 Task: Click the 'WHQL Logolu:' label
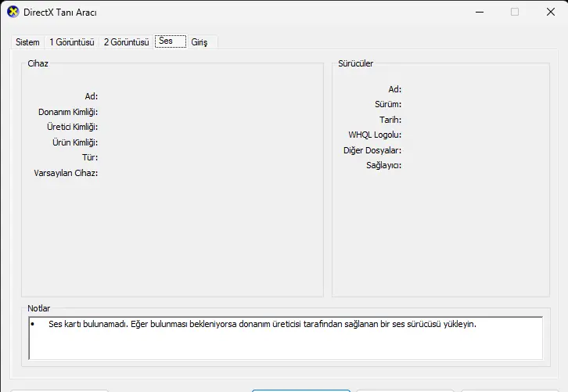pos(375,135)
